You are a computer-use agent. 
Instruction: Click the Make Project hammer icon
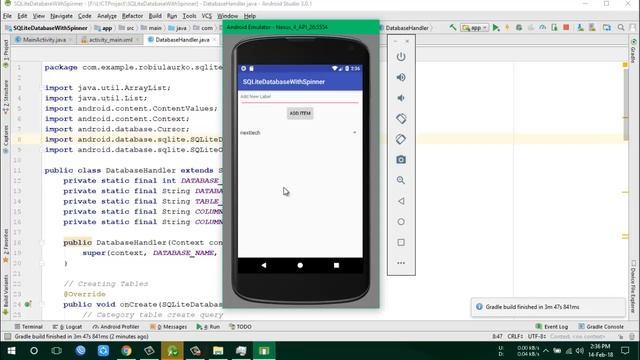click(x=453, y=28)
